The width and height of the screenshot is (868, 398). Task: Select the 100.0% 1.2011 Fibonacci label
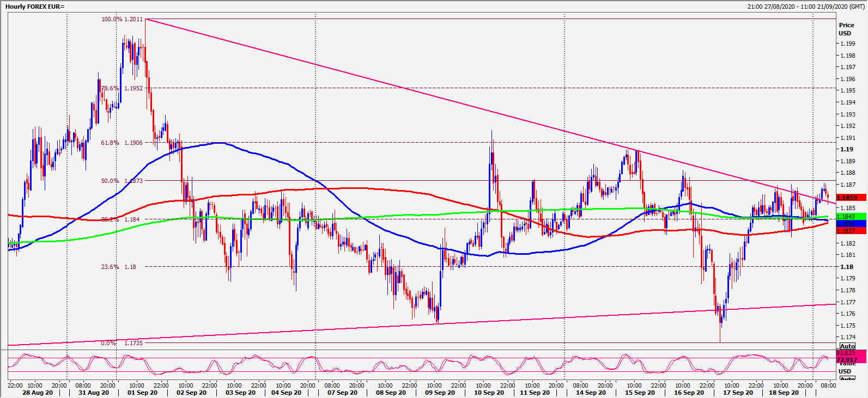point(122,19)
